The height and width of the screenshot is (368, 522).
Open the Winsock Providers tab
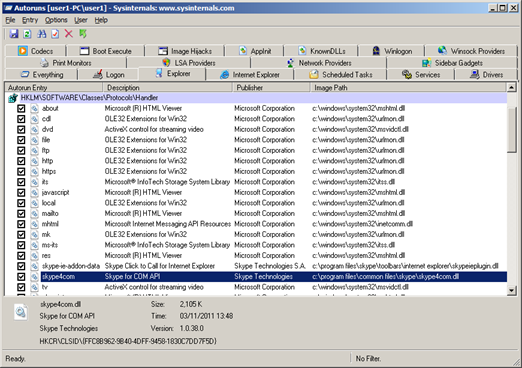[471, 51]
